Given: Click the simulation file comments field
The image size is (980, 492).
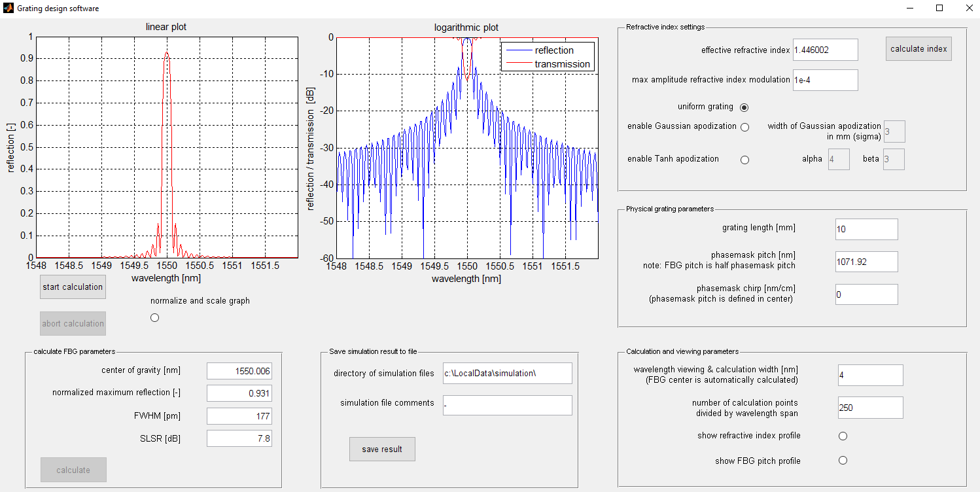Looking at the screenshot, I should (x=507, y=405).
